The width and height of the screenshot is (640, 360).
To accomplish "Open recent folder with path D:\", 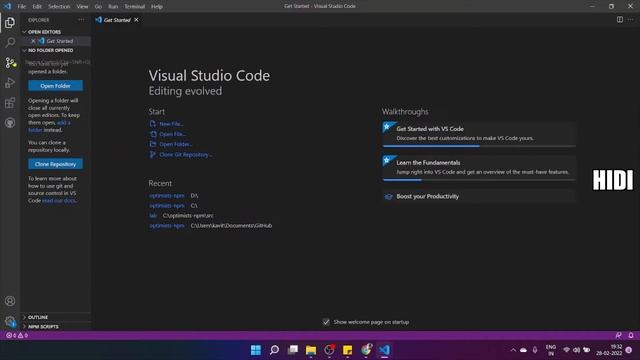I will click(167, 196).
